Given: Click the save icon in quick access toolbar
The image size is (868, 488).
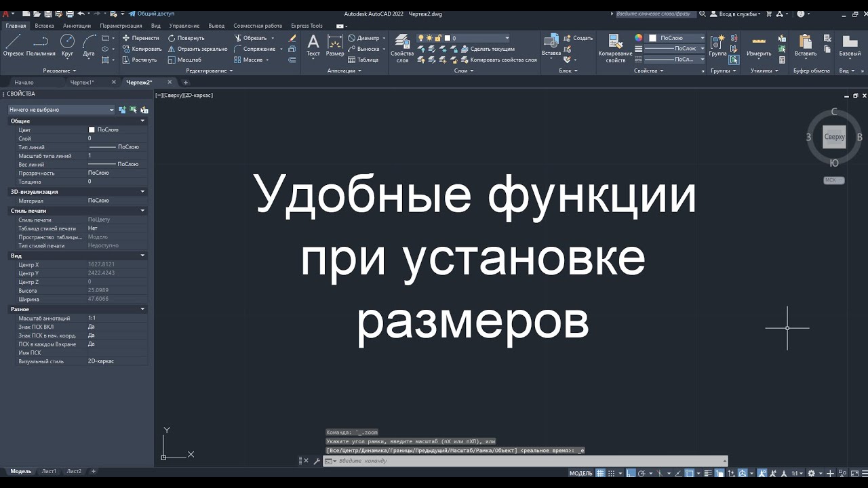Looking at the screenshot, I should tap(48, 14).
